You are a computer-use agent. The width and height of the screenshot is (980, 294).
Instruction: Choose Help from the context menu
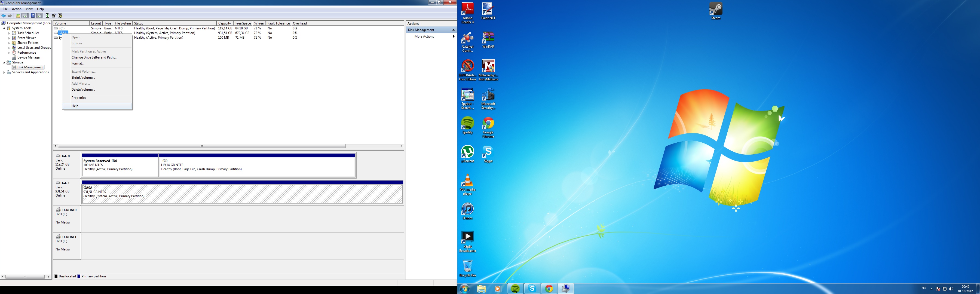click(x=97, y=106)
